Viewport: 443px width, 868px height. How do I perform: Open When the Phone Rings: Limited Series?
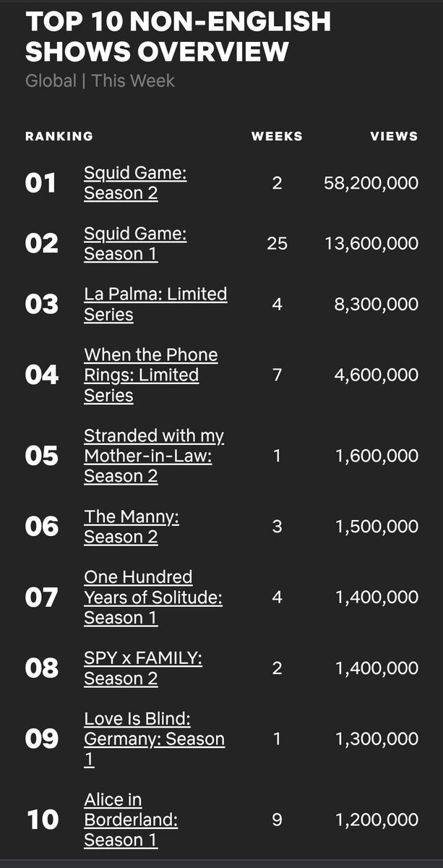click(x=150, y=375)
